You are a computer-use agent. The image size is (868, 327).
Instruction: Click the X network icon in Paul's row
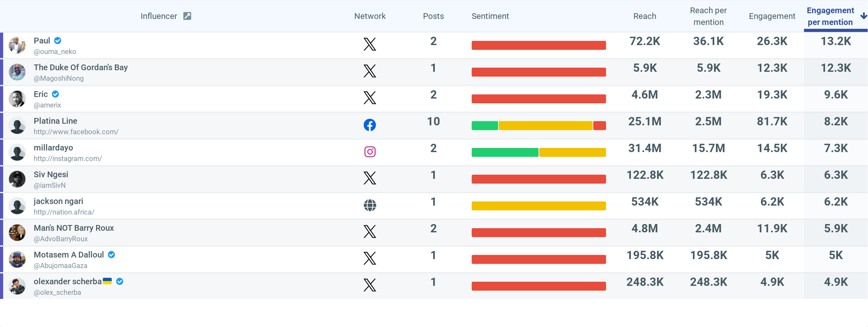pyautogui.click(x=369, y=44)
